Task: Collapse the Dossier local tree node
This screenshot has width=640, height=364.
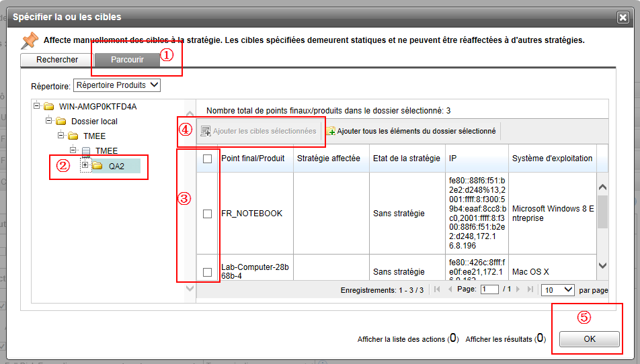Action: pos(48,121)
